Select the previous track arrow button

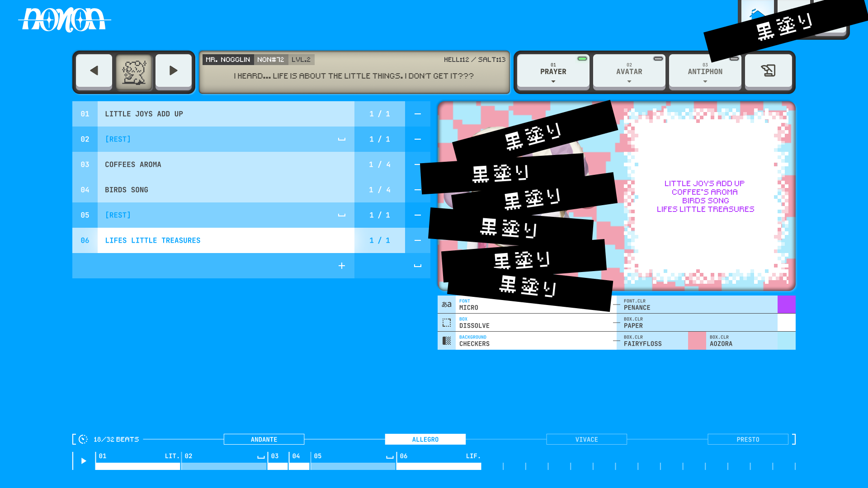[x=94, y=71]
